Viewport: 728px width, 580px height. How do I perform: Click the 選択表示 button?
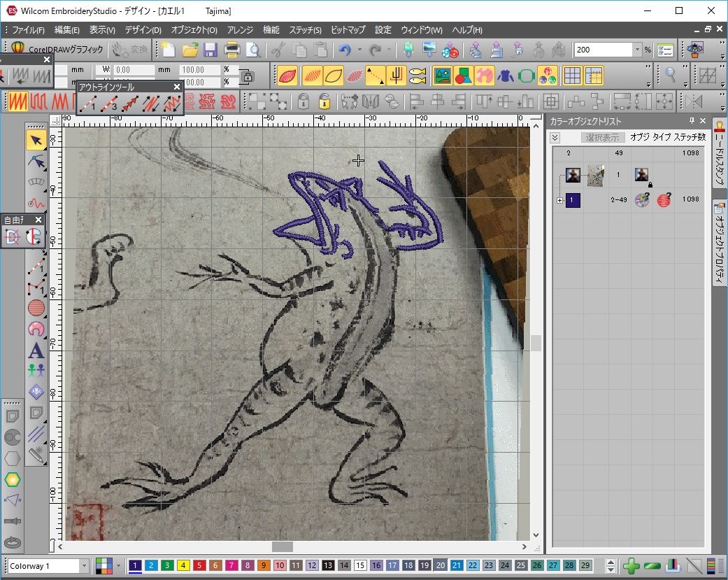[x=601, y=137]
